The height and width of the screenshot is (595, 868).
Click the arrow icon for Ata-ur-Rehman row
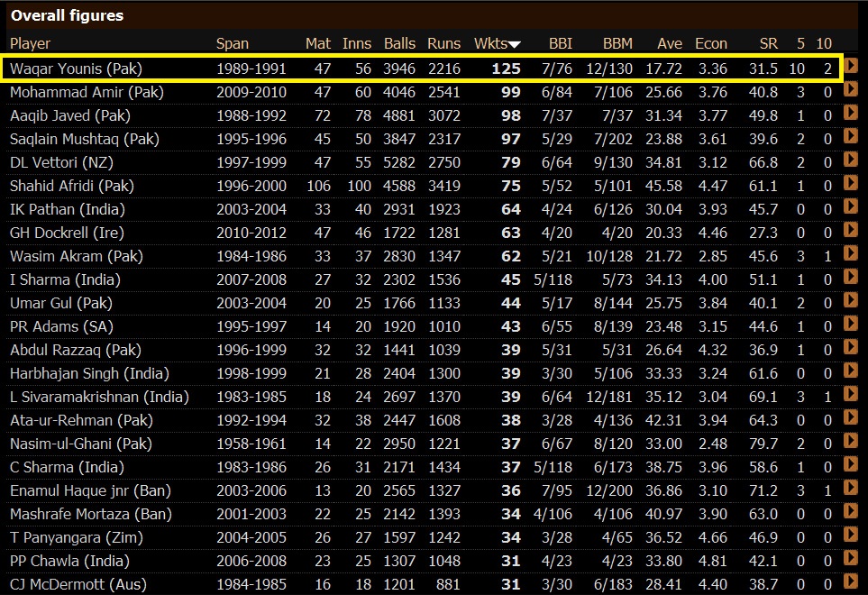[x=851, y=417]
